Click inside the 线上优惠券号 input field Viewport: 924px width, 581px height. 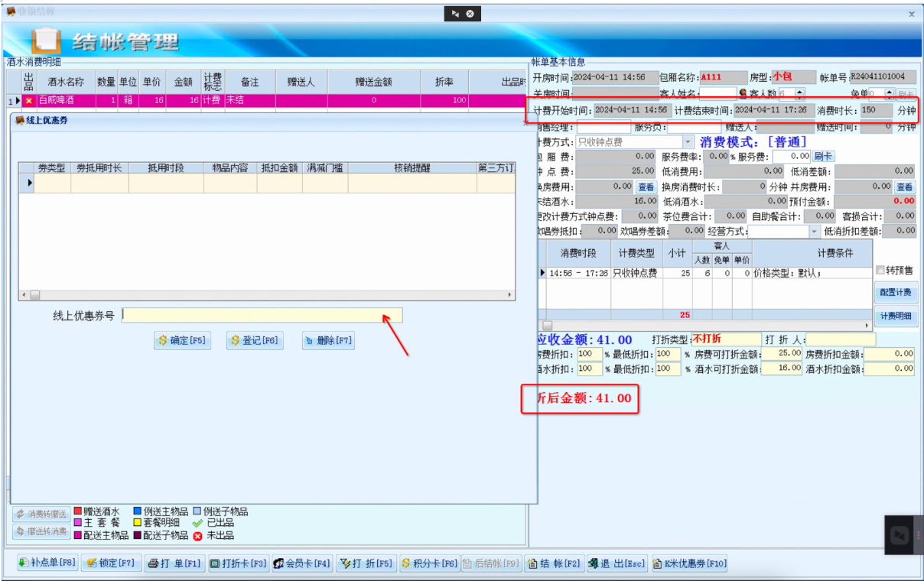260,315
